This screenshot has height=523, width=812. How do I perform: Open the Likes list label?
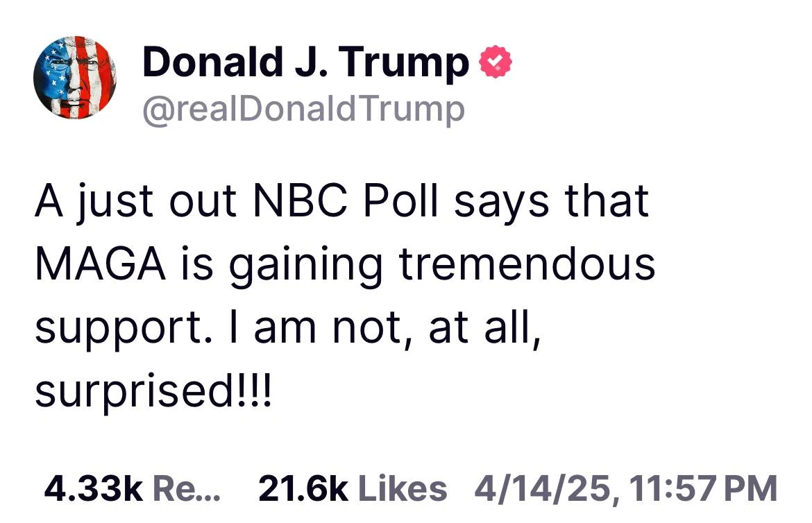point(403,488)
